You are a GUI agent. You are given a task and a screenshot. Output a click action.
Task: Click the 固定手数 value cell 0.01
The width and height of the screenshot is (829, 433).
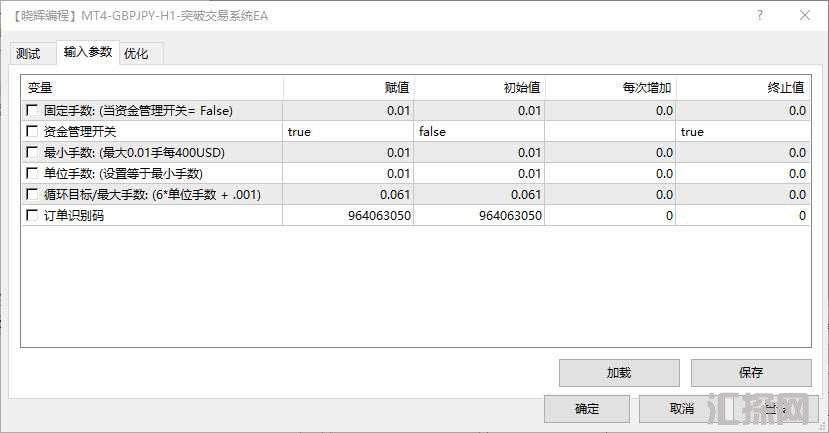click(x=348, y=110)
